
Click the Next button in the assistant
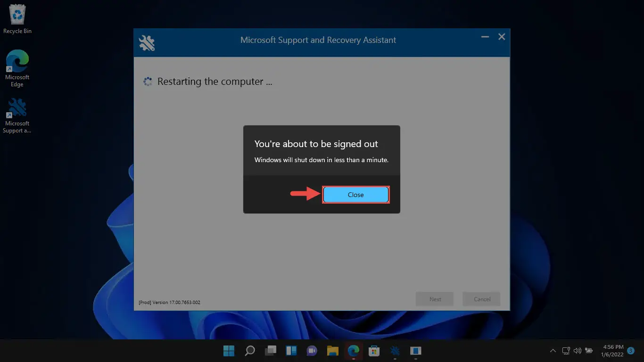point(435,299)
